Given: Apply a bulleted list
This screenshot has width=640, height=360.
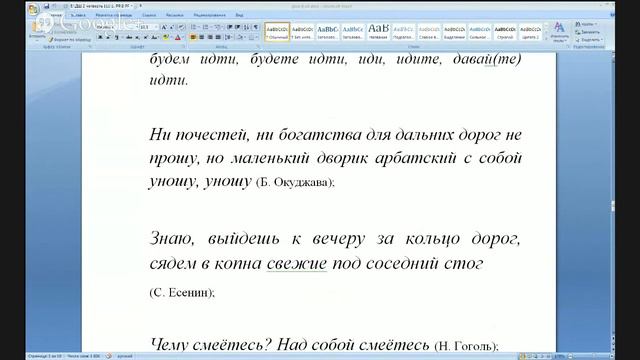Looking at the screenshot, I should pos(194,27).
